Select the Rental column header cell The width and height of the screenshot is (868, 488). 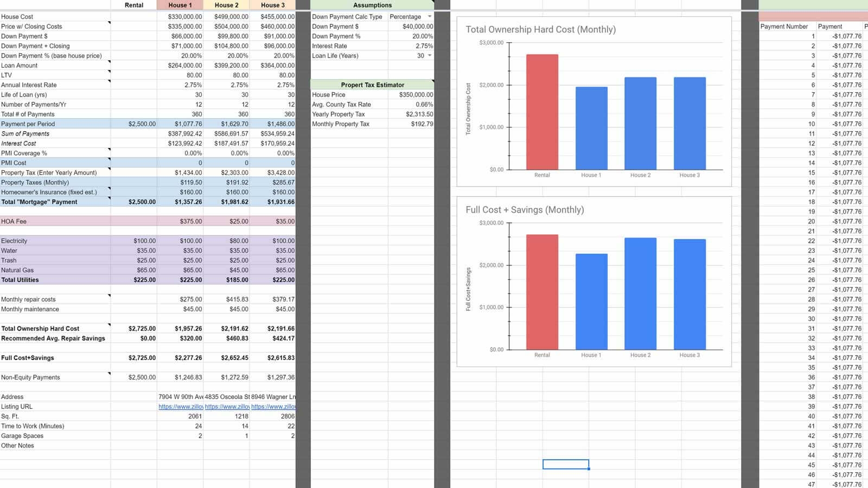click(x=134, y=5)
